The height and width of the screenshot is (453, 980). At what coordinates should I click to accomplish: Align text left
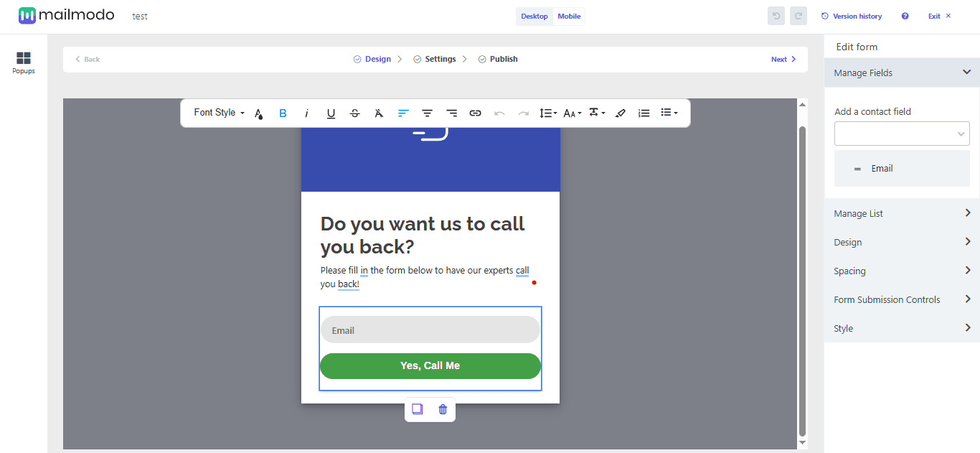(x=403, y=113)
